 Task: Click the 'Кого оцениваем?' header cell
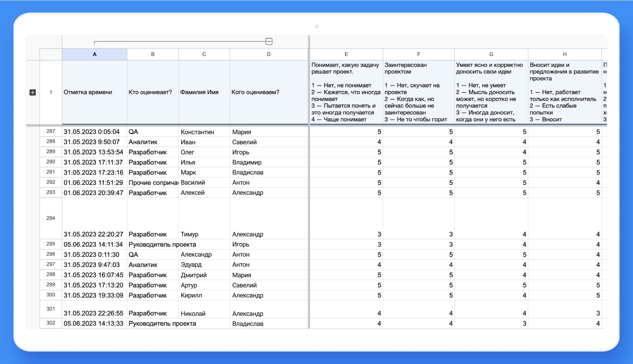269,92
